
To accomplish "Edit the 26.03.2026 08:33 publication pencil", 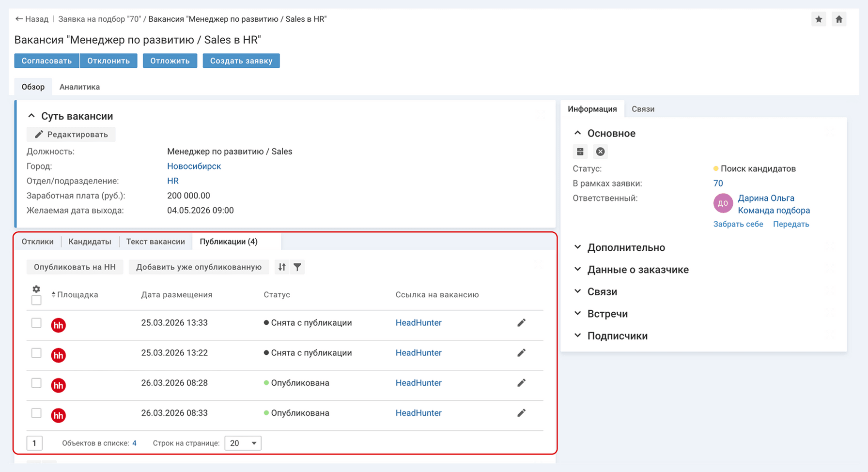I will point(521,413).
